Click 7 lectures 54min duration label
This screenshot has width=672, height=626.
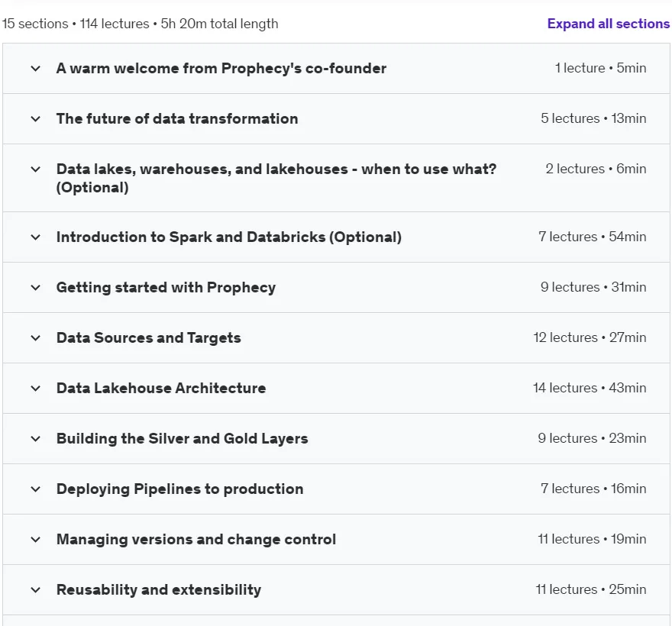click(593, 237)
